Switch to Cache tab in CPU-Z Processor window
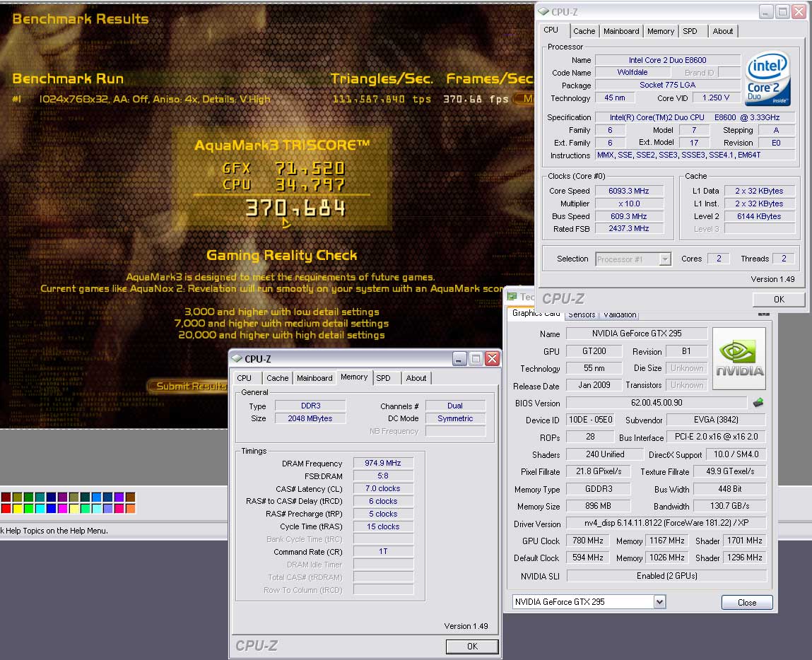This screenshot has width=812, height=660. 584,31
